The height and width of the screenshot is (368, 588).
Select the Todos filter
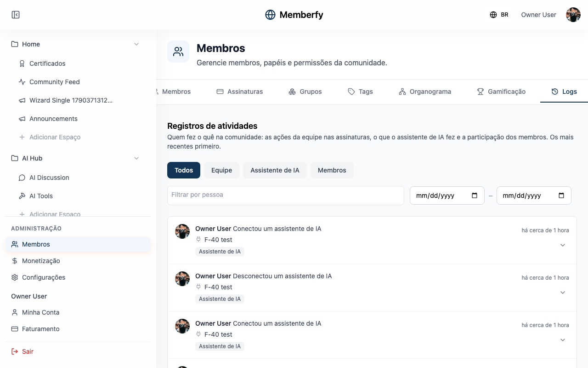pos(184,170)
